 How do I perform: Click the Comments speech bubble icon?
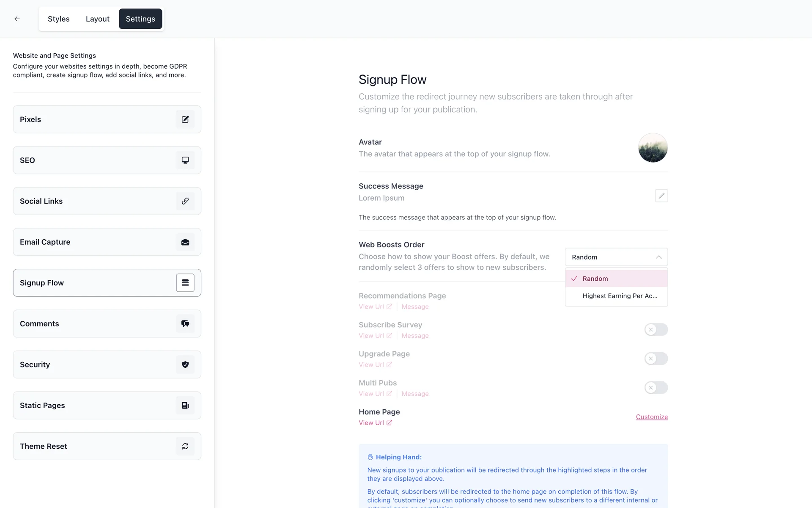(185, 323)
